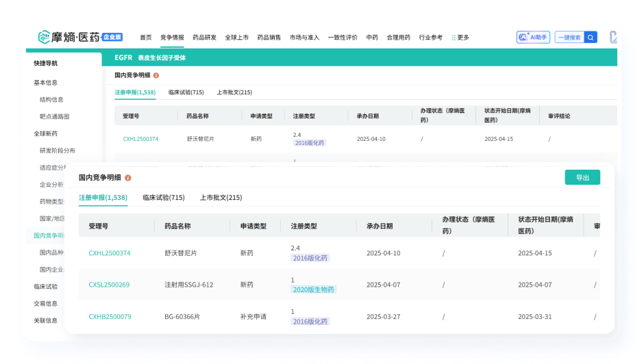Click foreground 承办日期 column header
Image resolution: width=644 pixels, height=364 pixels.
click(x=380, y=226)
